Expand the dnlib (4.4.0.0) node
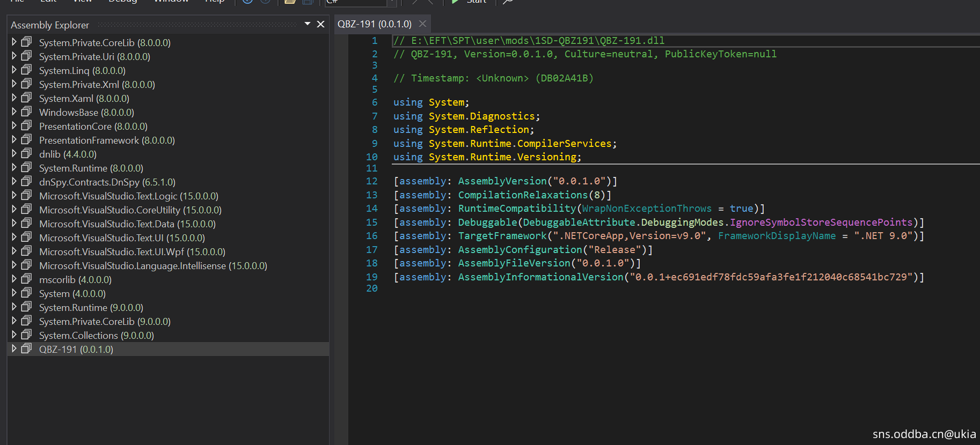This screenshot has height=445, width=980. (14, 154)
